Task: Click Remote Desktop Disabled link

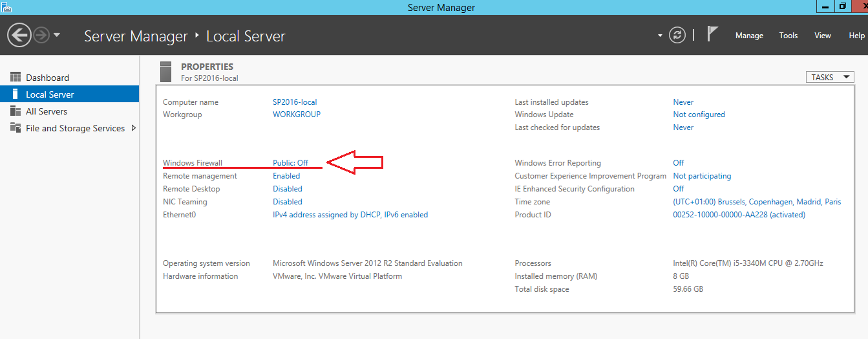Action: click(x=288, y=189)
